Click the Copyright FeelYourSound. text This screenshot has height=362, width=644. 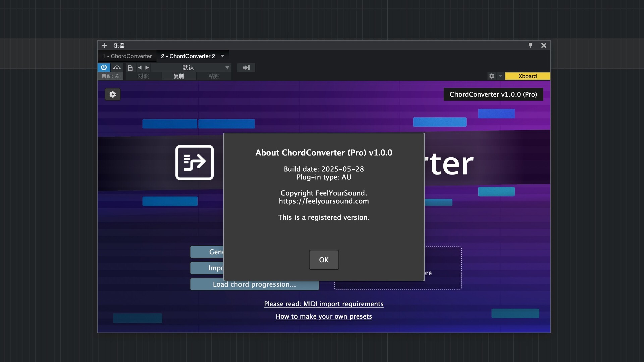(324, 193)
